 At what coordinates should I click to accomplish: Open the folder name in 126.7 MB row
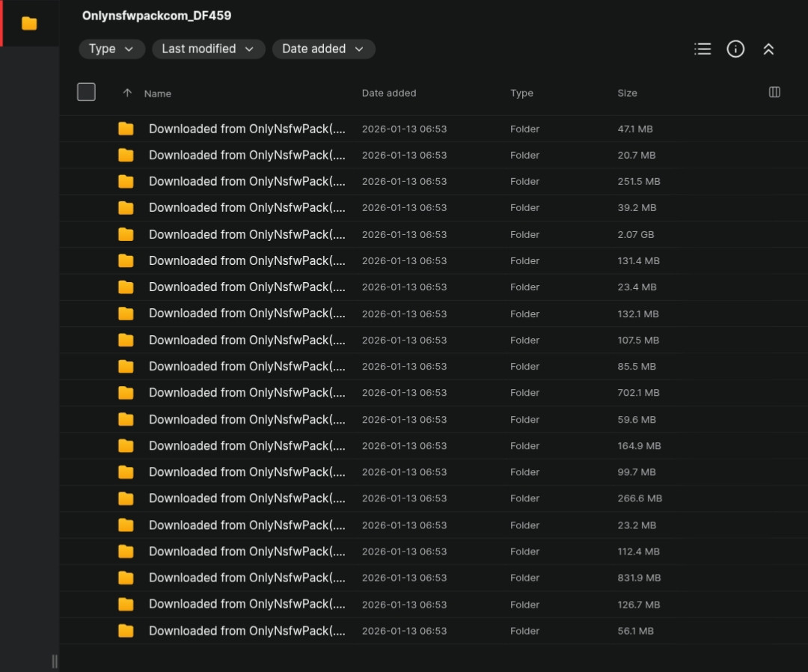point(247,604)
